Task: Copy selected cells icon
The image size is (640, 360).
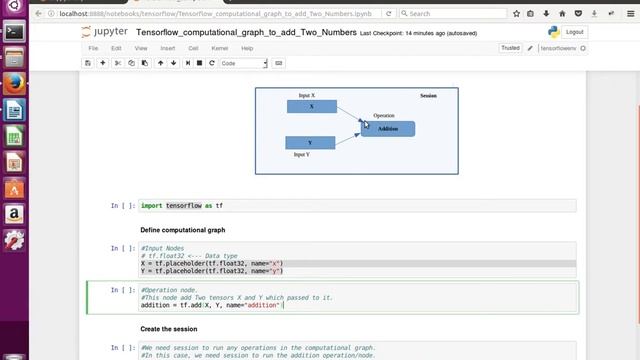Action: (131, 63)
